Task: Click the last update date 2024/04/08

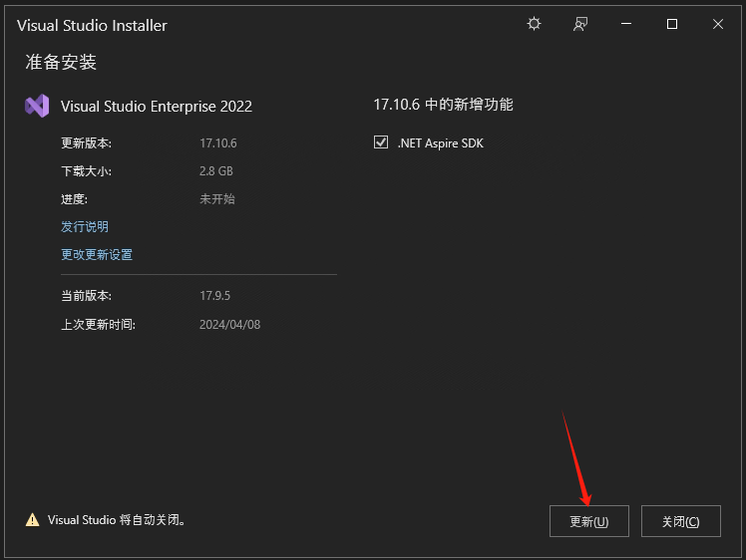Action: (229, 325)
